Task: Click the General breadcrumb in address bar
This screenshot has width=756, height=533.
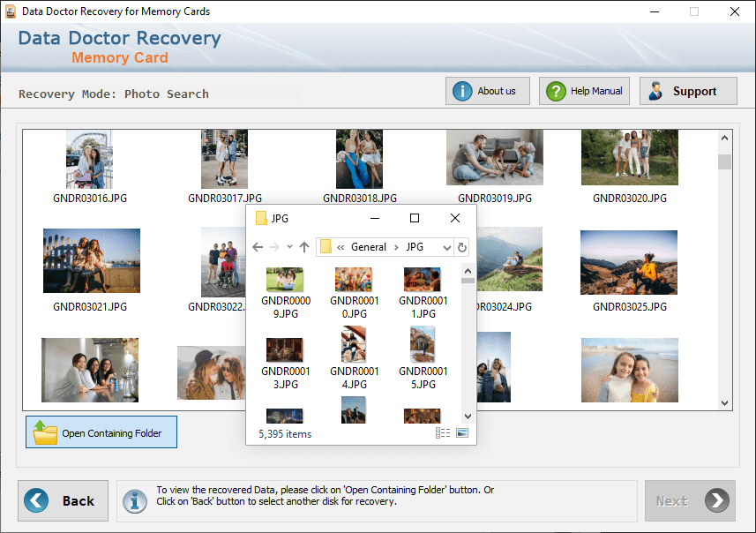Action: coord(369,247)
